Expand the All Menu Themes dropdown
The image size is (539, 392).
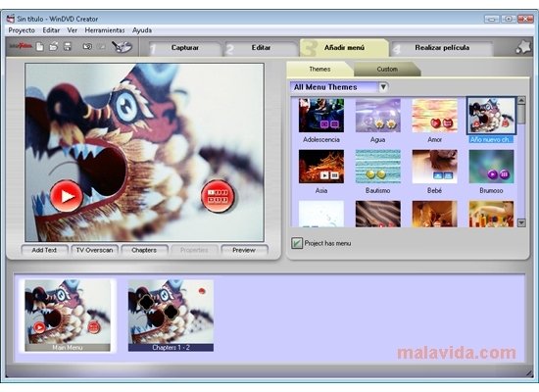click(x=383, y=87)
